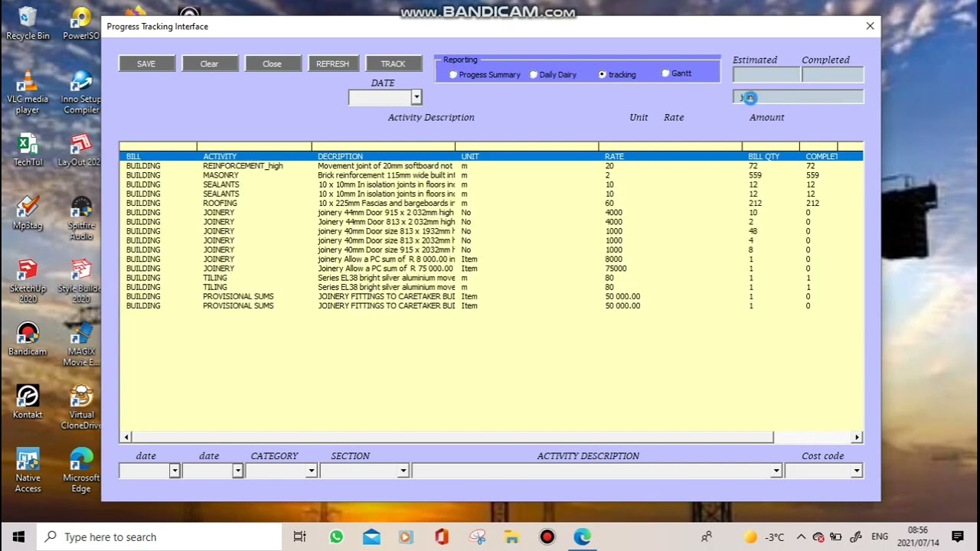Select the REINFORCEMENT_high activity row
Image resolution: width=980 pixels, height=551 pixels.
click(491, 165)
